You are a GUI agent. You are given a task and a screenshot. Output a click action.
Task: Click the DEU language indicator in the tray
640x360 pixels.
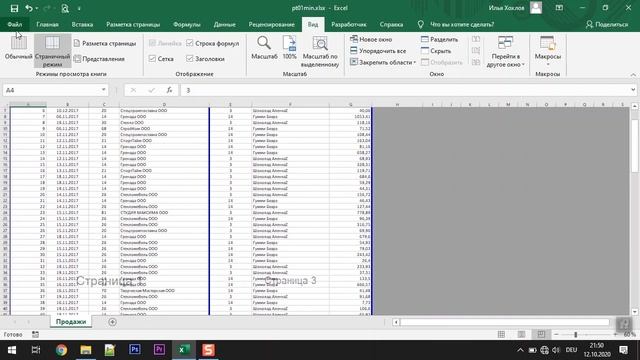571,350
